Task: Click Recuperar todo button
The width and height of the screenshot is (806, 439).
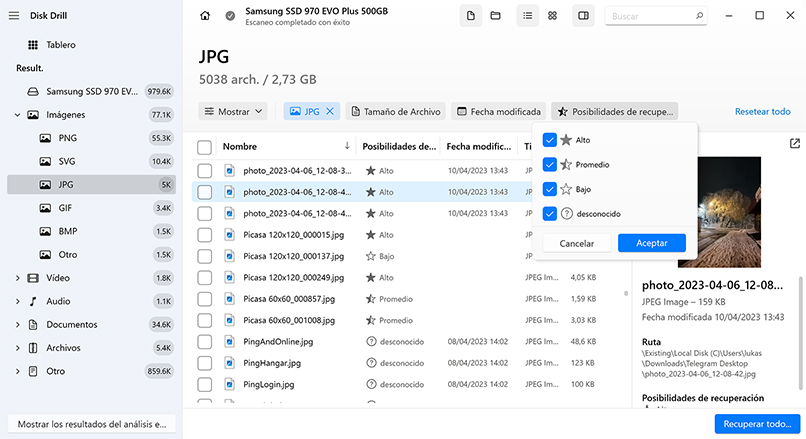Action: tap(757, 424)
